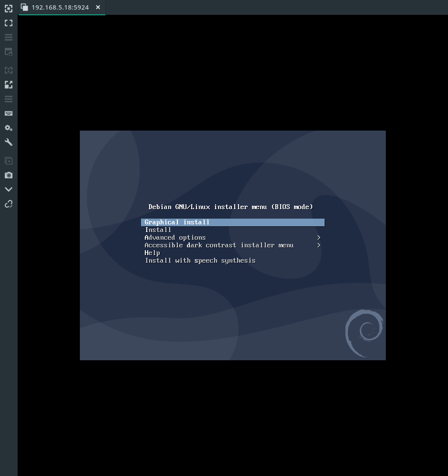Screen dimensions: 448x476
Task: Select the Help entry
Action: pos(152,253)
